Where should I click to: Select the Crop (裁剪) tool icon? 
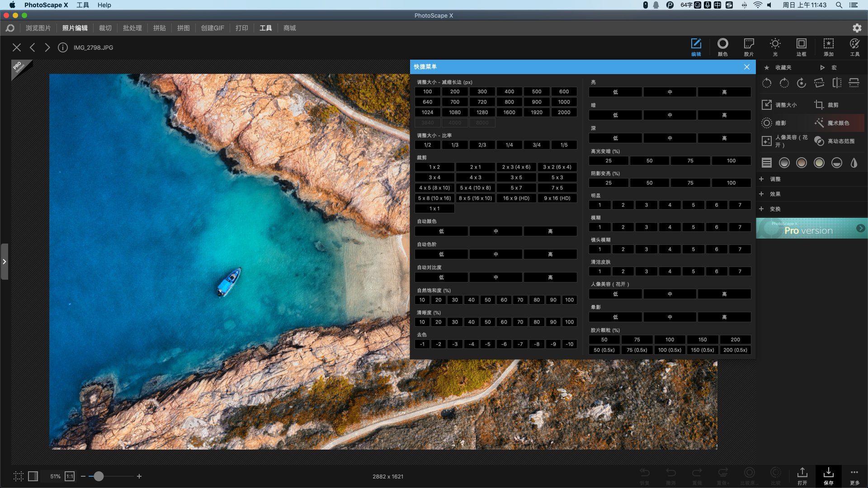click(819, 105)
